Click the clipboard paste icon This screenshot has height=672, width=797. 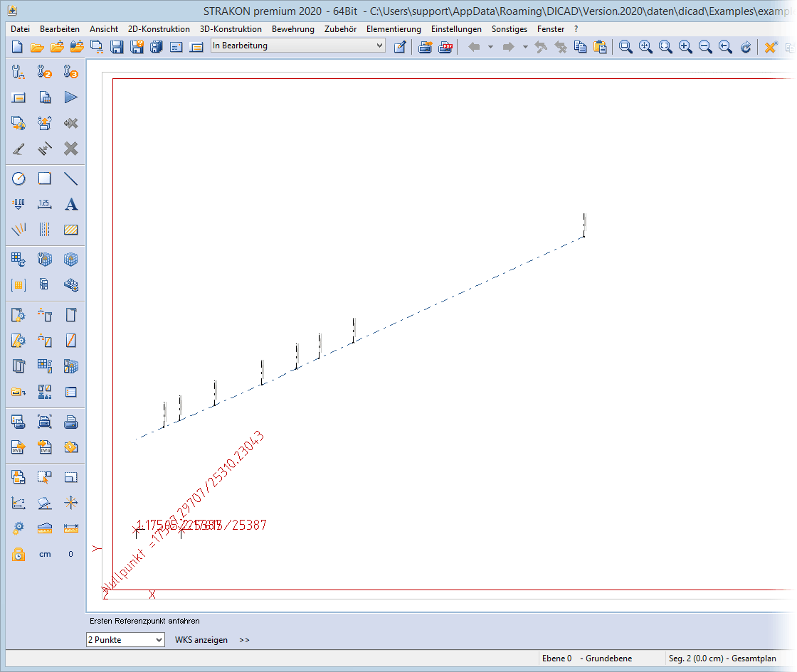601,47
